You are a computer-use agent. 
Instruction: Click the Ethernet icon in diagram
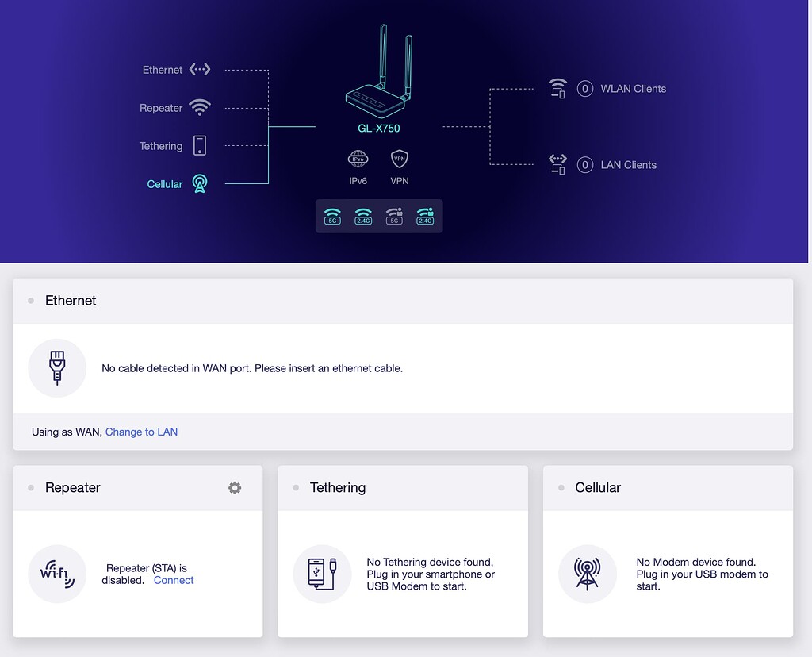200,70
